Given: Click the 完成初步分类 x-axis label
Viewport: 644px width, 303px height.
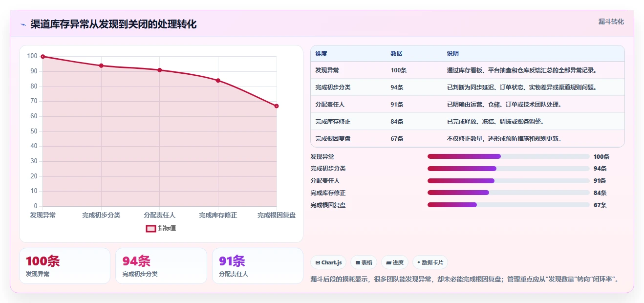Looking at the screenshot, I should click(101, 215).
